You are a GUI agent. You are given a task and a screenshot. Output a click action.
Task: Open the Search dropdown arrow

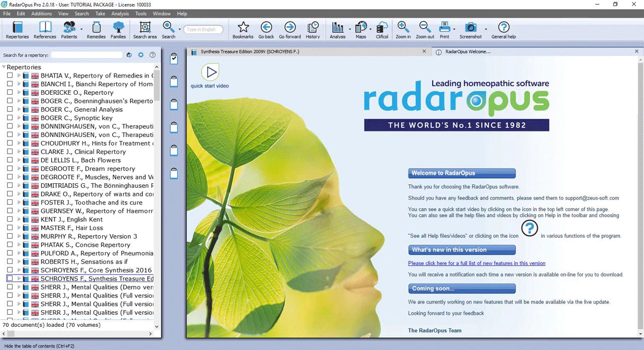click(x=180, y=29)
